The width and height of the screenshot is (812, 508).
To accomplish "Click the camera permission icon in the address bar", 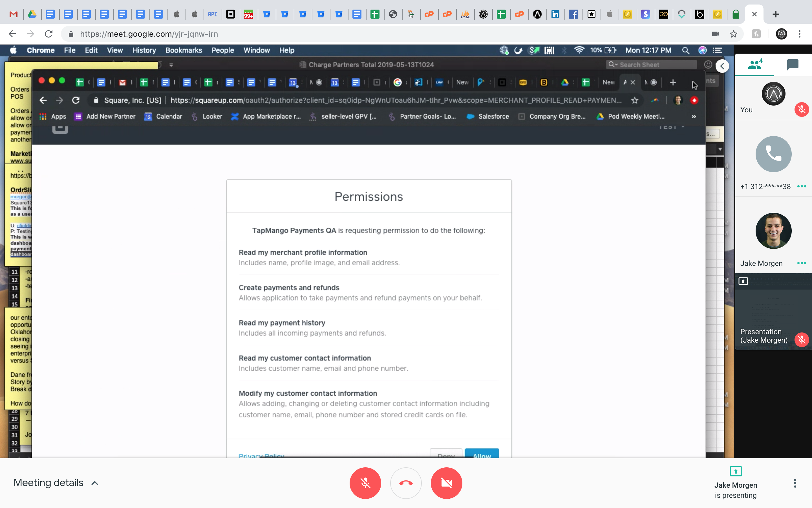I will tap(715, 34).
